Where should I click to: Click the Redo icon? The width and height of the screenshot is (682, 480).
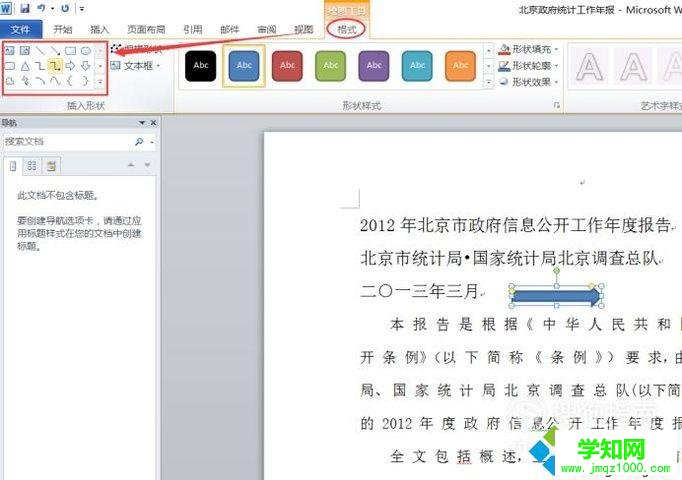(x=65, y=8)
